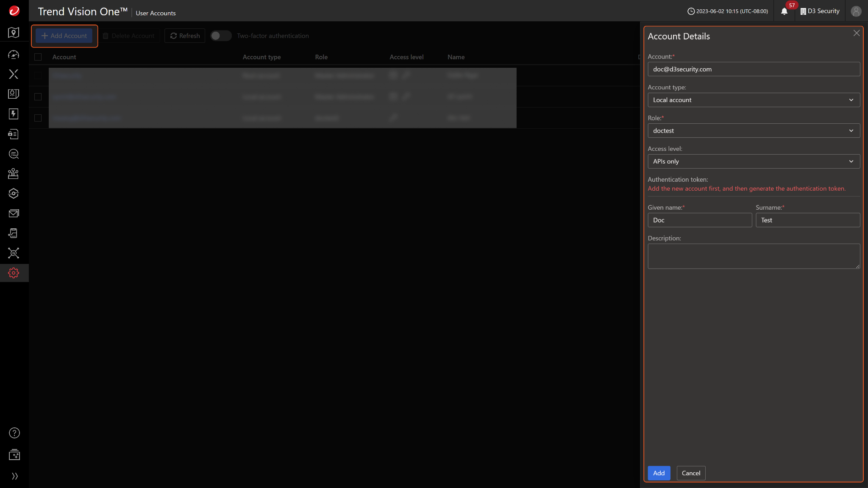Open the Help question mark icon
The width and height of the screenshot is (868, 488).
14,433
